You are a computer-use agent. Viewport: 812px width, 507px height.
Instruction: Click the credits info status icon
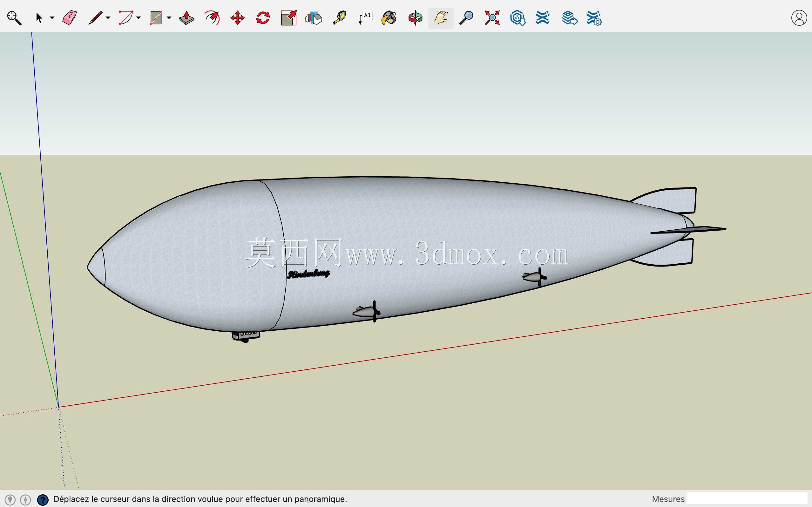click(x=25, y=500)
